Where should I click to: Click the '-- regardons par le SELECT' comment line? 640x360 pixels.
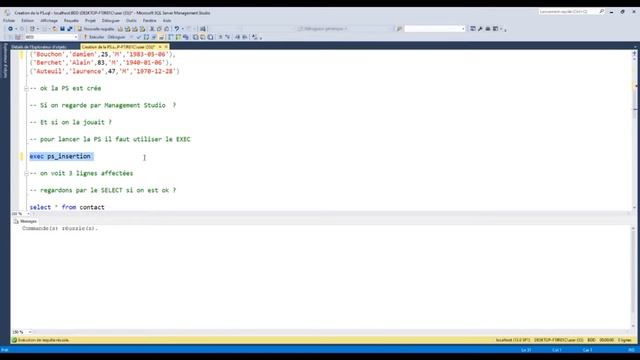(103, 190)
